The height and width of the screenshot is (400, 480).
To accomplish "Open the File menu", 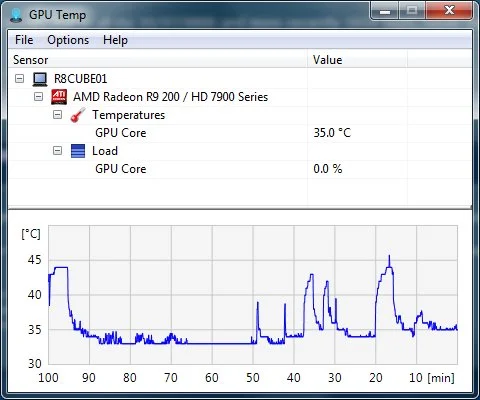I will coord(24,40).
